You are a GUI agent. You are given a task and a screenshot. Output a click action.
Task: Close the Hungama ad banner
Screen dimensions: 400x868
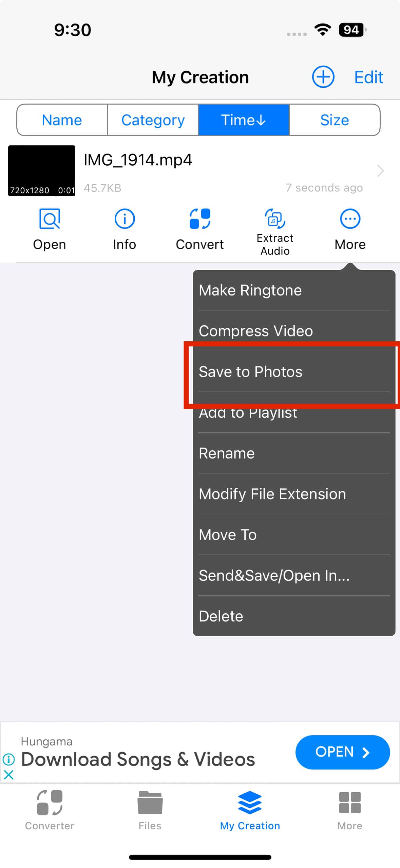coord(8,775)
